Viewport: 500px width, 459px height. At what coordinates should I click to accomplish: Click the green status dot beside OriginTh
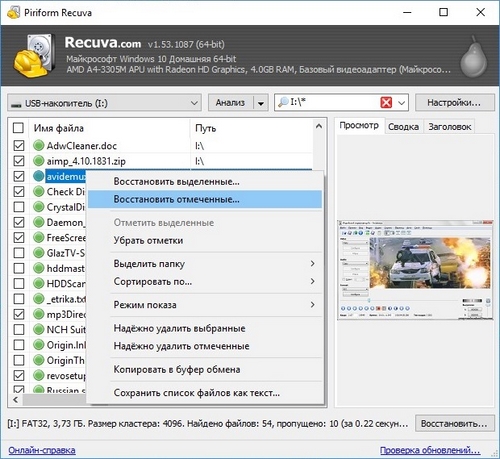pos(39,360)
